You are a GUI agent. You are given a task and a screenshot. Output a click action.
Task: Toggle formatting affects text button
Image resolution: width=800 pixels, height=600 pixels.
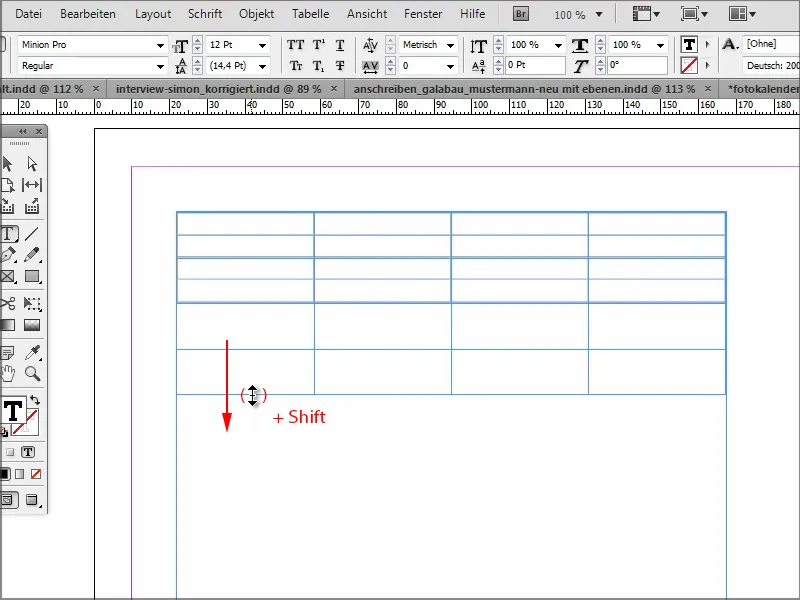[28, 452]
